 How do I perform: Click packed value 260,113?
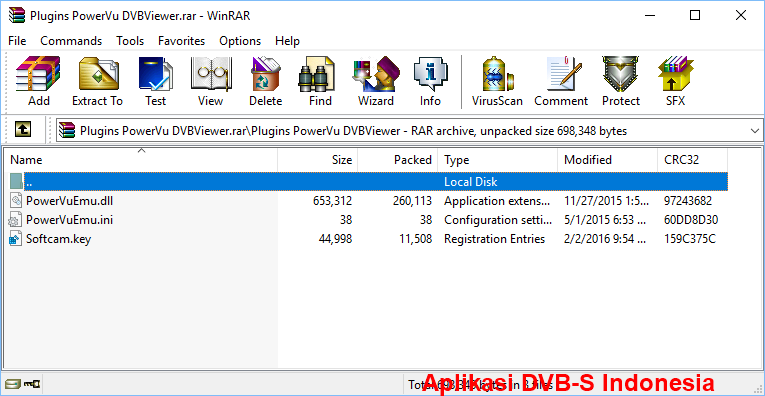412,200
